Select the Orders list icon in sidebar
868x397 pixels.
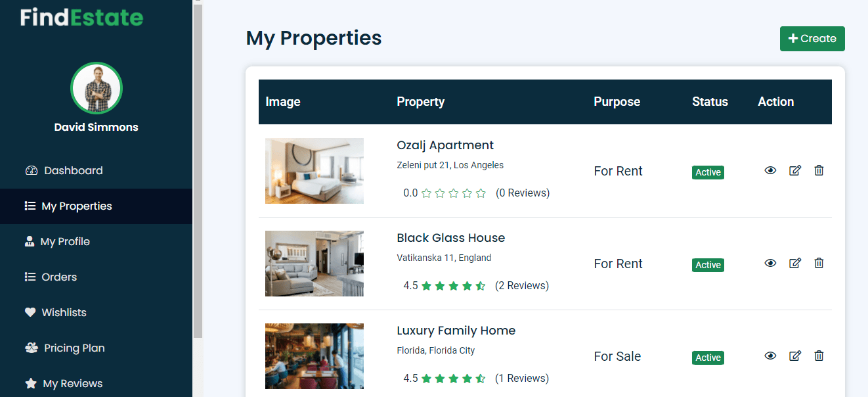pyautogui.click(x=30, y=277)
